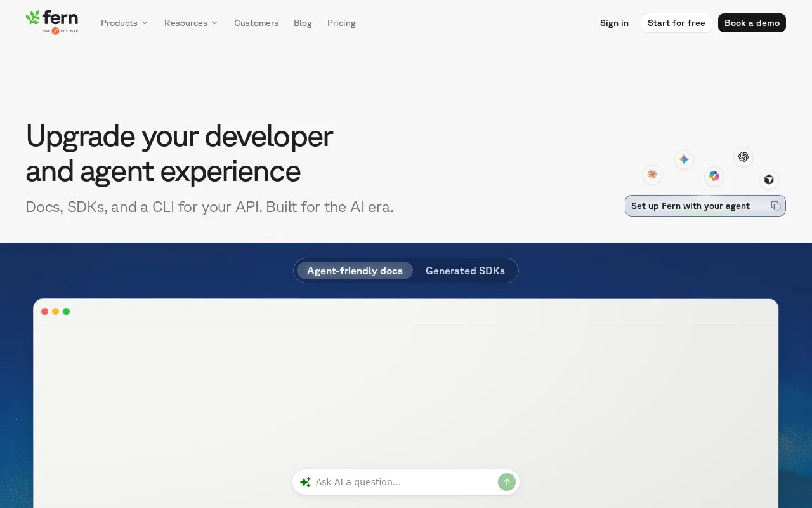
Task: Select the Claude starburst agent icon
Action: (652, 175)
